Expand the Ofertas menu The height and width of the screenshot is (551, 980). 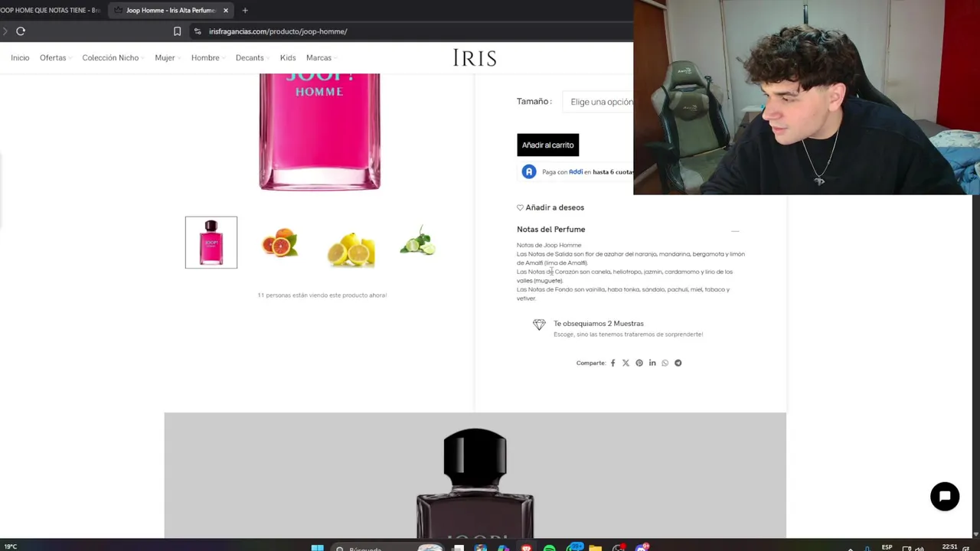[54, 58]
